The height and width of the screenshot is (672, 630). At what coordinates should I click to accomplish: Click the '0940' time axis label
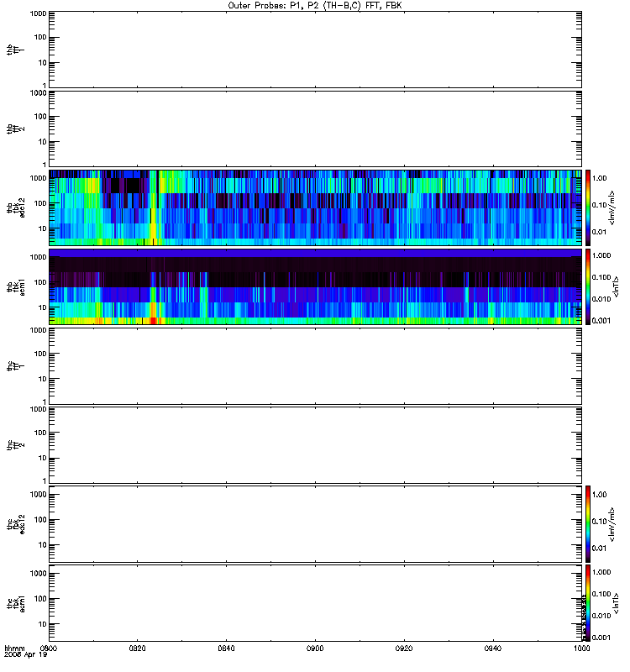(493, 648)
